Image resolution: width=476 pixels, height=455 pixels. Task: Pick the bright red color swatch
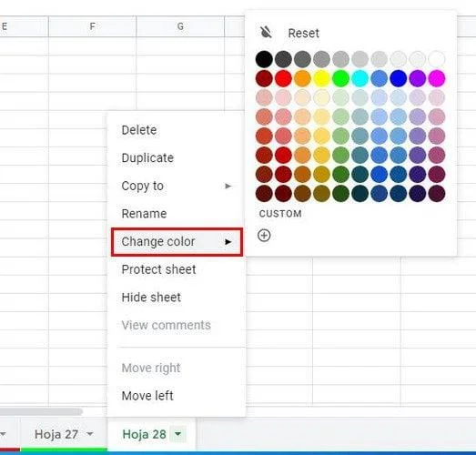pos(283,78)
